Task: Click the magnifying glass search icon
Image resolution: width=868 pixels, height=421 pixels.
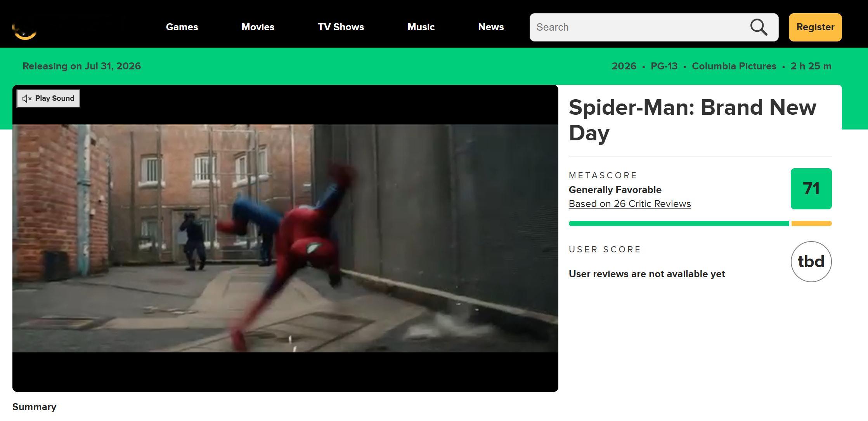Action: (x=759, y=27)
